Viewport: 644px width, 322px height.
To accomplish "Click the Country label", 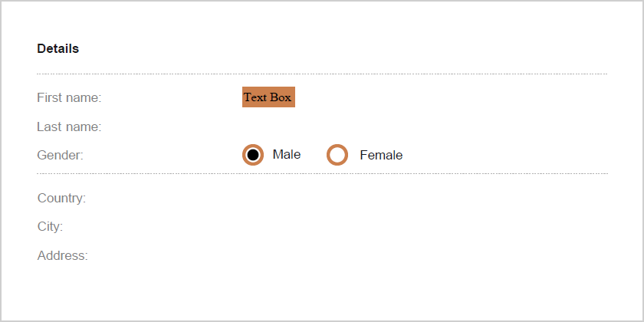I will [61, 199].
